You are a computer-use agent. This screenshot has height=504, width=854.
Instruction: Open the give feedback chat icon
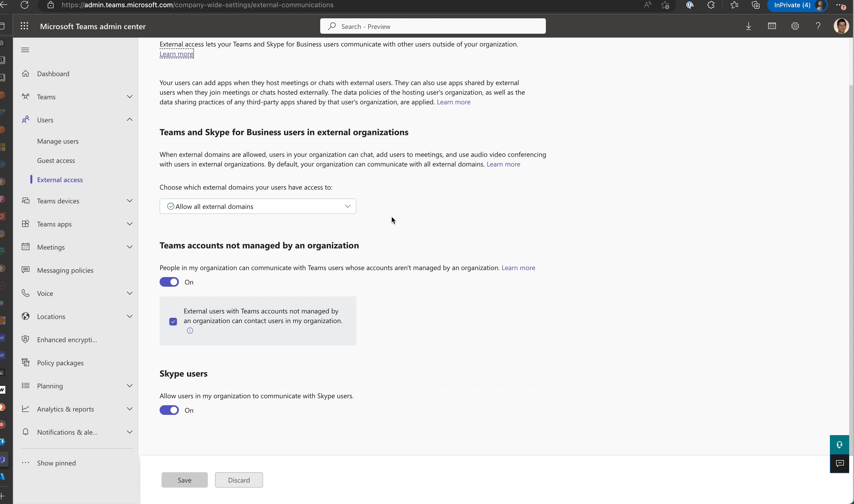pyautogui.click(x=840, y=463)
